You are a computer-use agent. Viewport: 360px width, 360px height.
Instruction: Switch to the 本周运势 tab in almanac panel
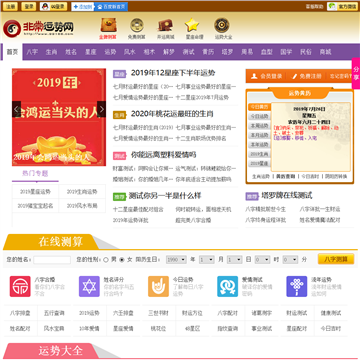[x=259, y=126]
